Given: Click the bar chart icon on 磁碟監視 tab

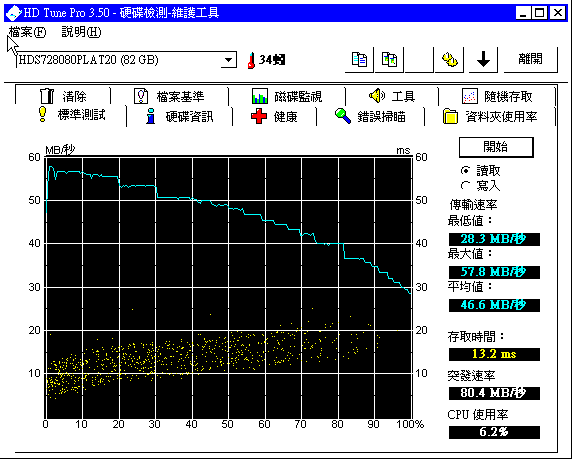Looking at the screenshot, I should pos(260,96).
